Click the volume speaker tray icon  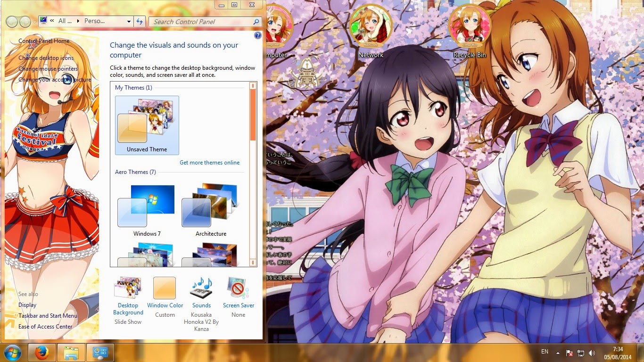click(x=592, y=353)
